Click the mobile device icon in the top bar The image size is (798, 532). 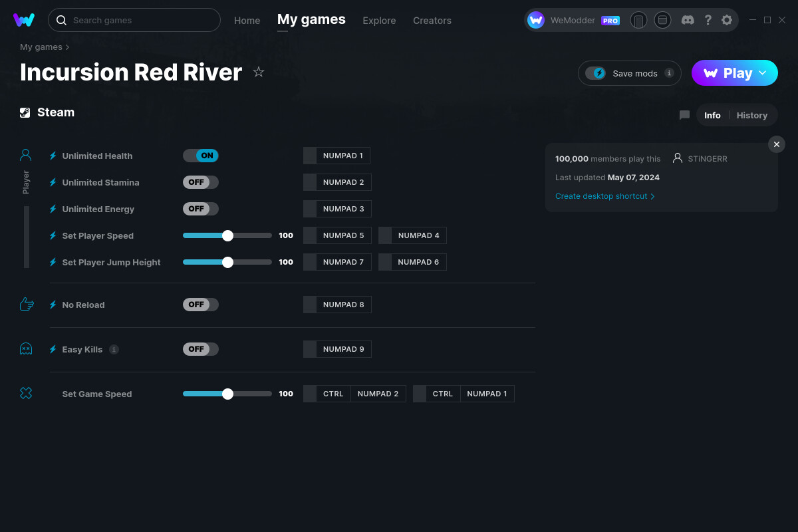[x=638, y=20]
